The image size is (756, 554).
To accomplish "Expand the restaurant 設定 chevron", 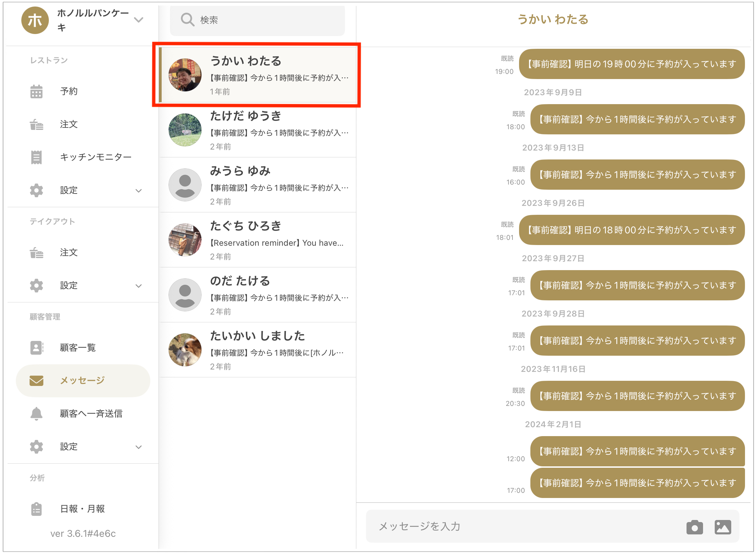I will point(139,191).
